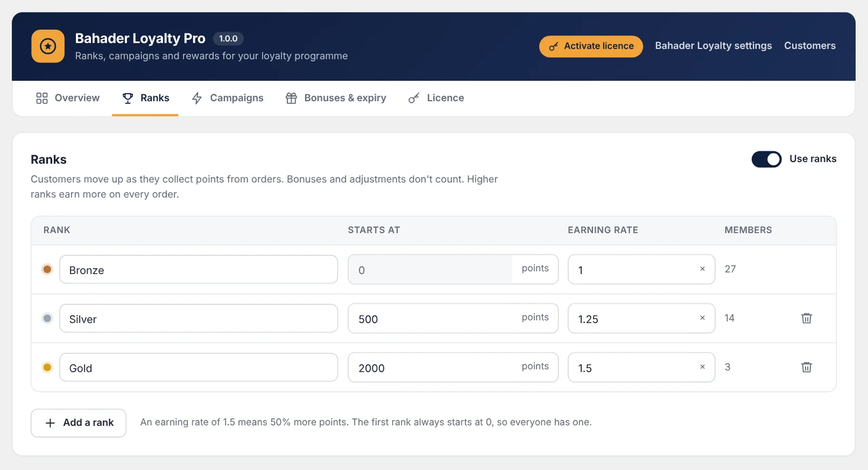Image resolution: width=868 pixels, height=470 pixels.
Task: Follow the Customers link in the header
Action: point(810,46)
